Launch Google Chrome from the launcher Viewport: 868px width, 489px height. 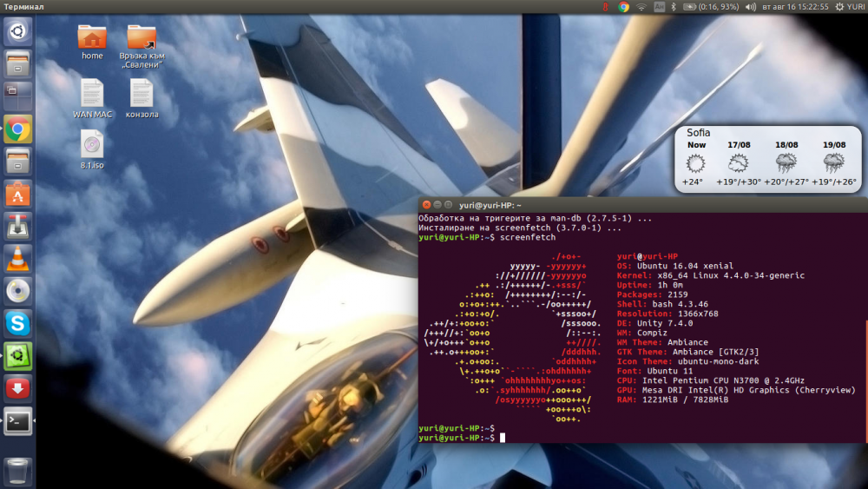coord(17,129)
